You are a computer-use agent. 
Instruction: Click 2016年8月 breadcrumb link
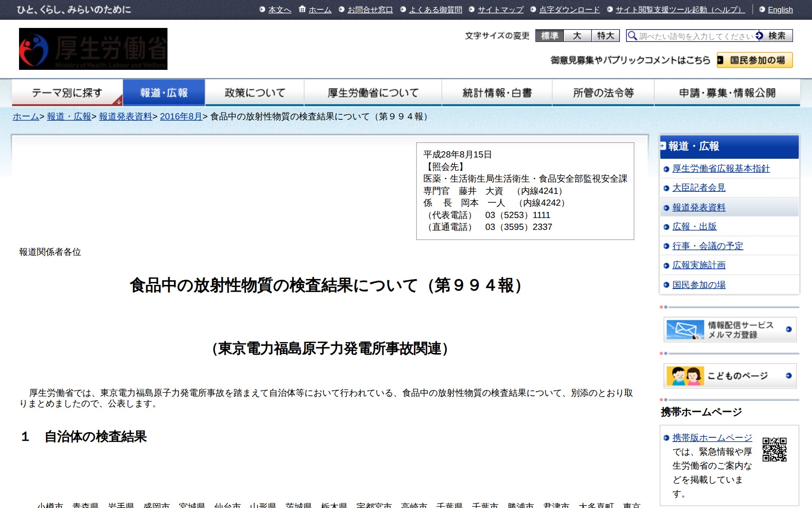[x=181, y=116]
